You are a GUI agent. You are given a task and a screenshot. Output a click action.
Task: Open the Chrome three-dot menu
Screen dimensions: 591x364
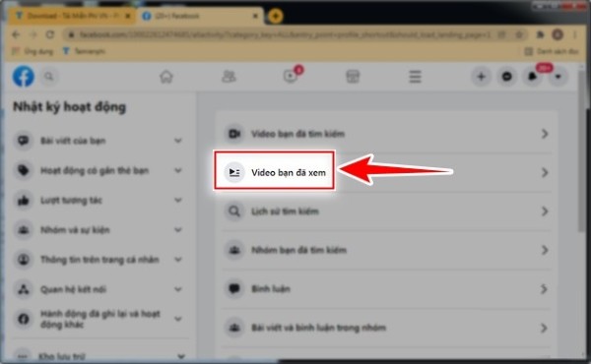[x=575, y=34]
